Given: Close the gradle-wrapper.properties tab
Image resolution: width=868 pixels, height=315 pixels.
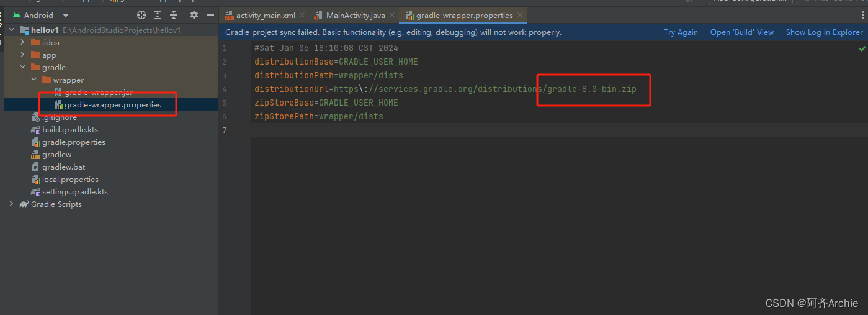Looking at the screenshot, I should tap(520, 15).
